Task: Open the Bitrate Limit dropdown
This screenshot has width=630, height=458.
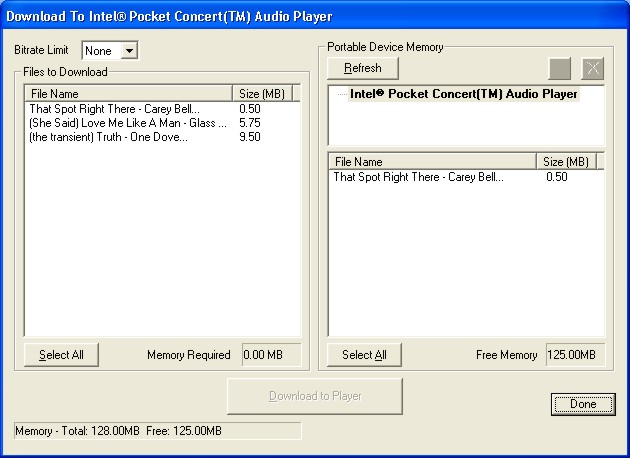Action: 129,51
